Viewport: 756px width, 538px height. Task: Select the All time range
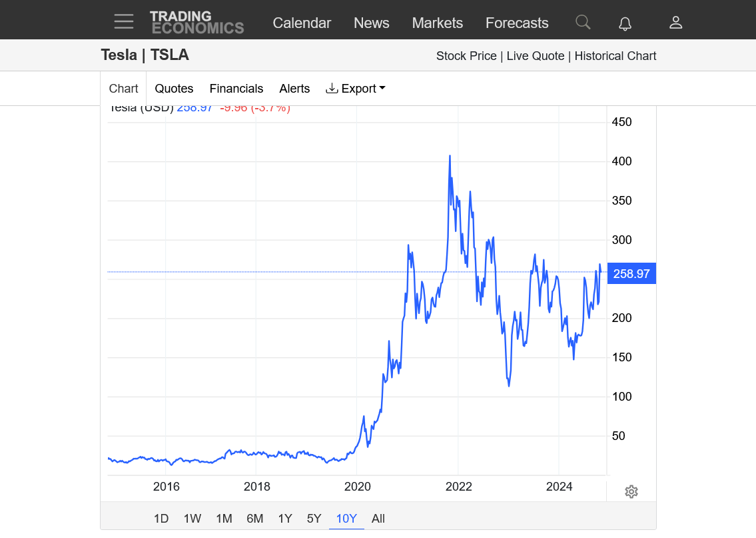click(x=378, y=519)
